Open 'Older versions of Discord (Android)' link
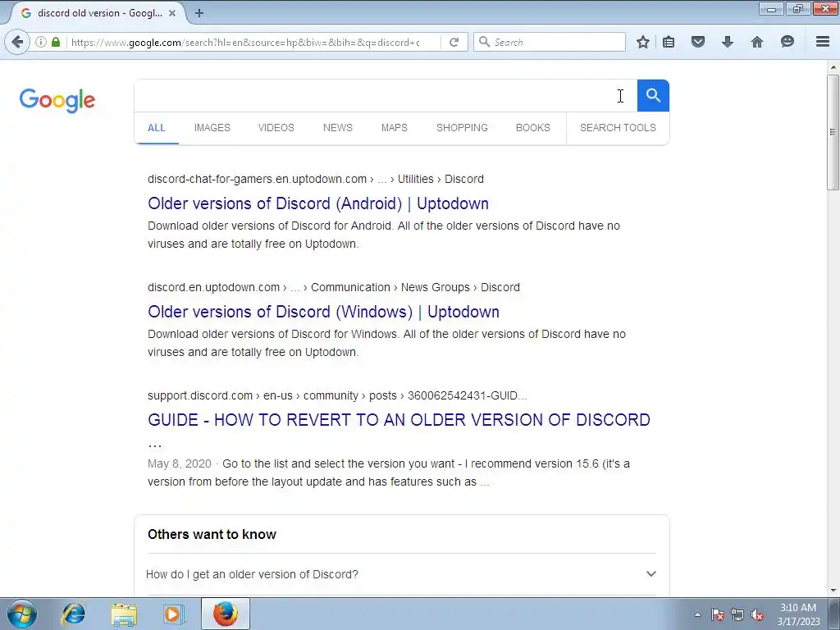Viewport: 840px width, 630px height. 318,203
